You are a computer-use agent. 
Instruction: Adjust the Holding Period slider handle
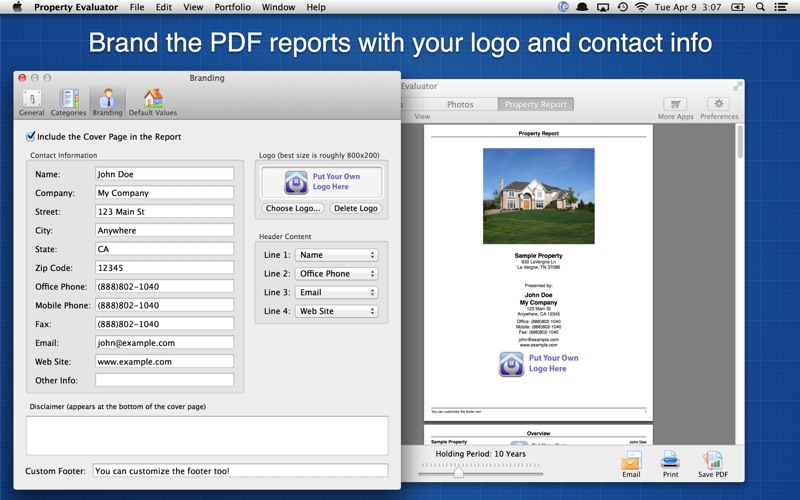coord(458,473)
